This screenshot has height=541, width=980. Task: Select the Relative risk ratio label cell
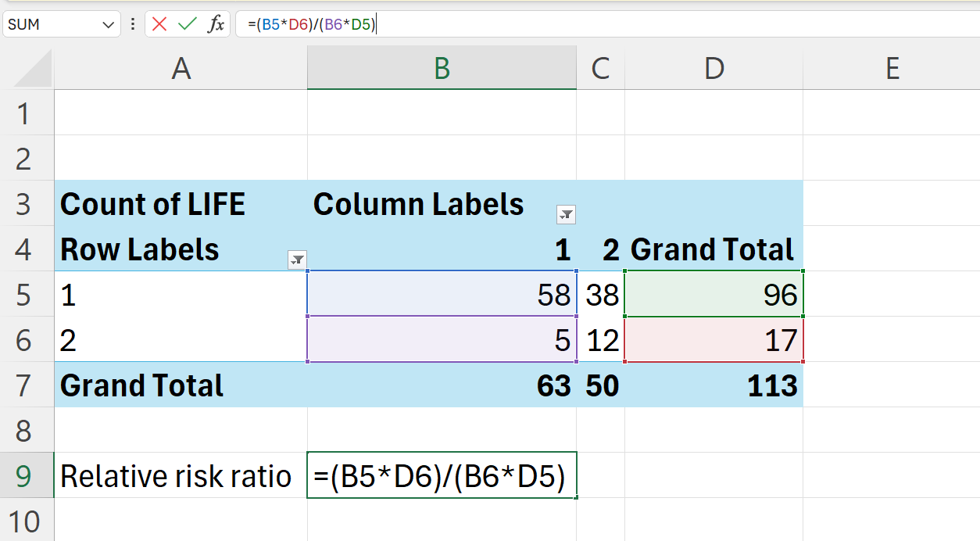[181, 475]
